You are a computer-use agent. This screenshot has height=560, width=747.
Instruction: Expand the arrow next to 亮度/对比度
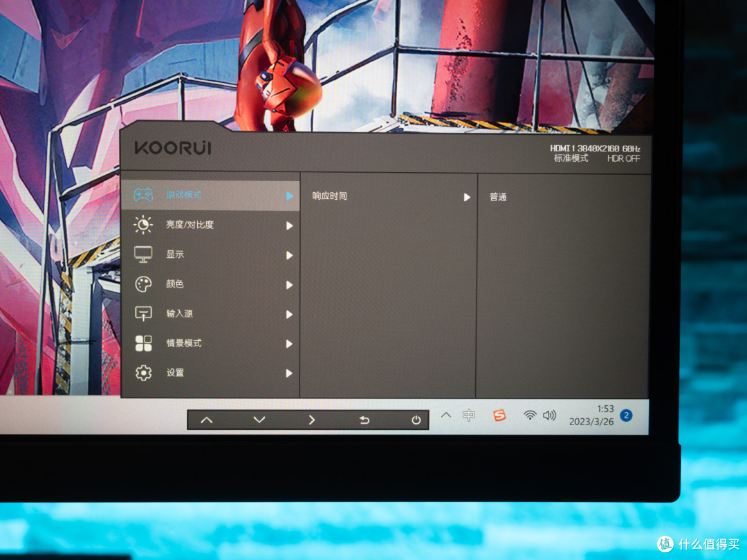(x=289, y=225)
